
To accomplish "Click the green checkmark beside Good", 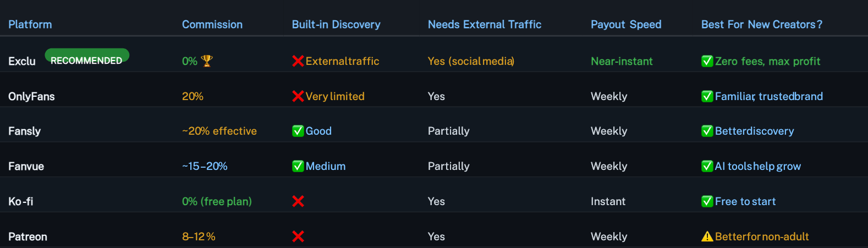I will pyautogui.click(x=298, y=131).
